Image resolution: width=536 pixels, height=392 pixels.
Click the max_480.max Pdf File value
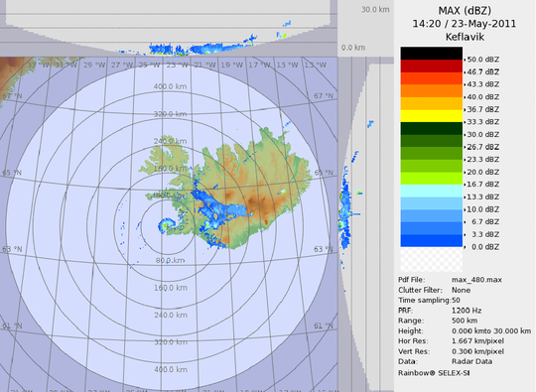[476, 280]
